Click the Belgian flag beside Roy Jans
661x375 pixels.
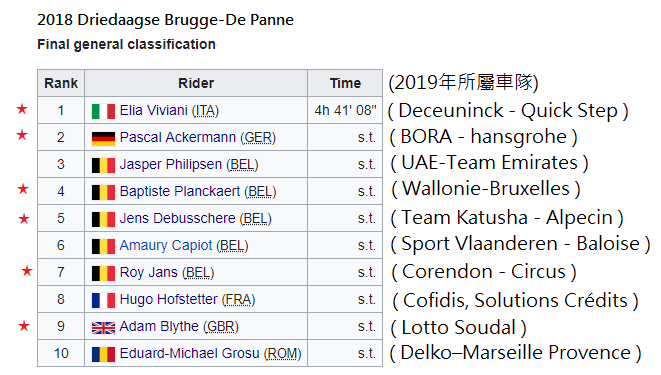tap(103, 273)
